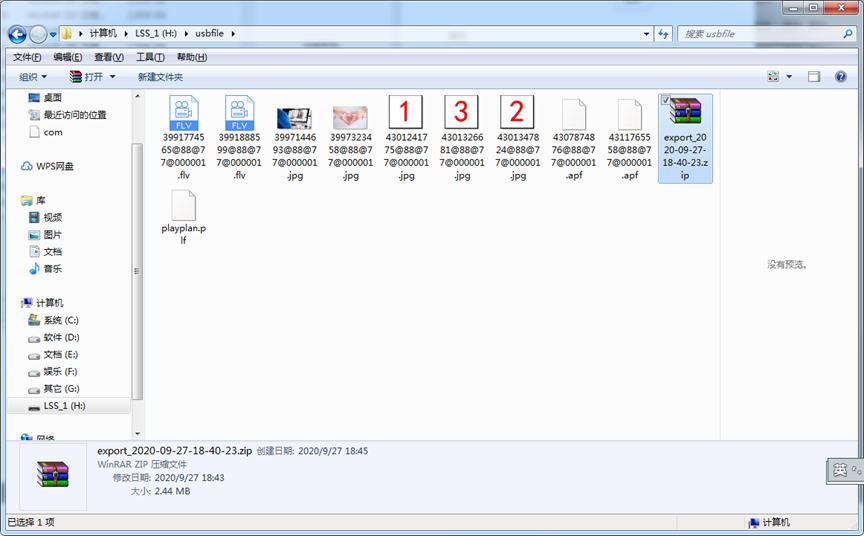Click the 计算机 segment in address bar
Image resolution: width=864 pixels, height=536 pixels.
pos(103,34)
